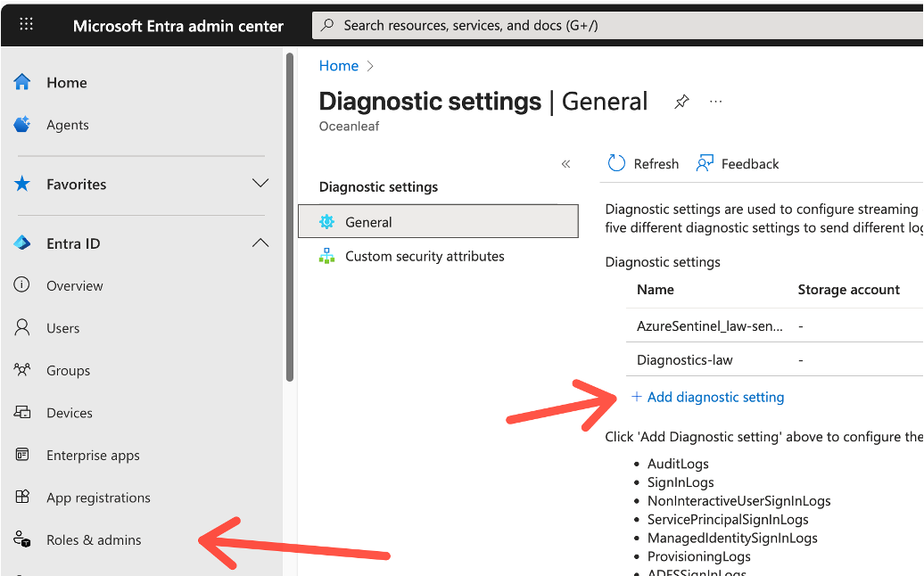Click the Entra ID diamond icon
The width and height of the screenshot is (924, 576).
coord(20,243)
